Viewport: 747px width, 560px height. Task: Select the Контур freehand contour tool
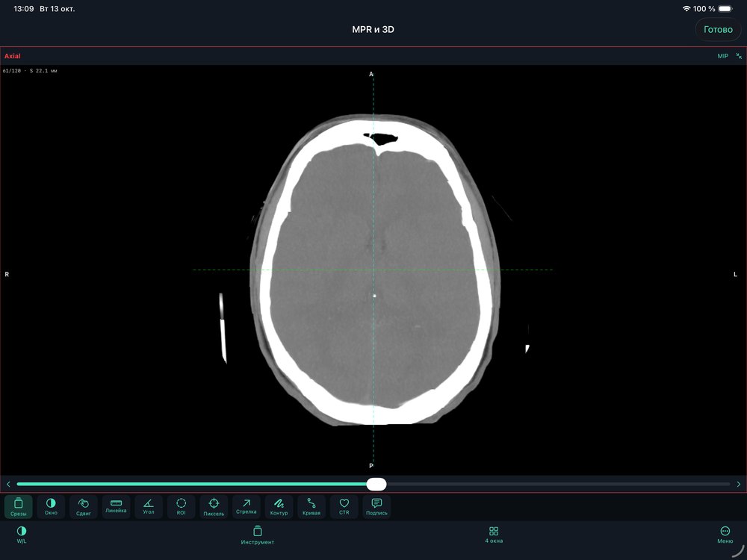pos(279,506)
